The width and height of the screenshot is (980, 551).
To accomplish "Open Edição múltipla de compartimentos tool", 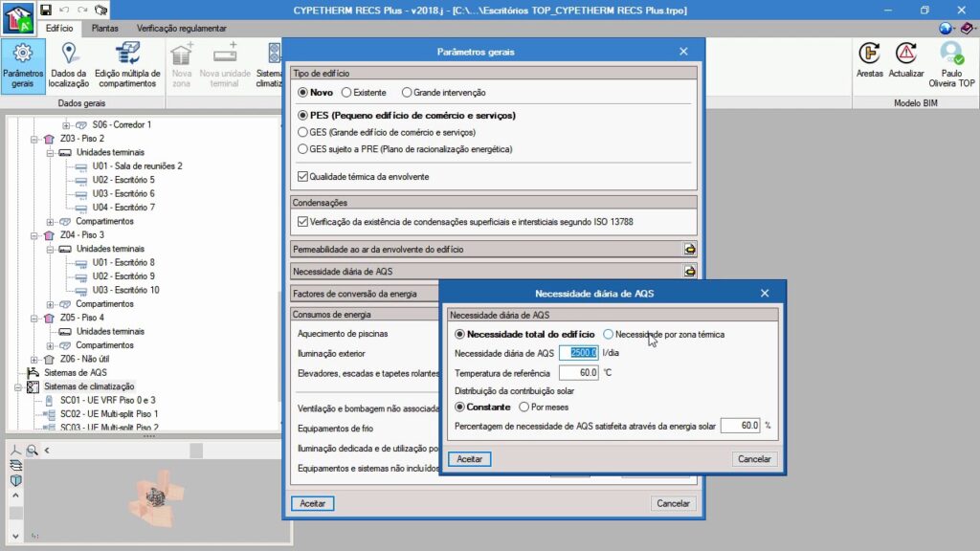I will tap(125, 64).
